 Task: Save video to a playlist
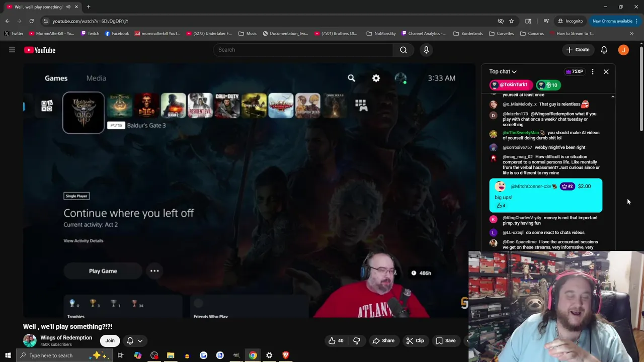click(x=445, y=340)
